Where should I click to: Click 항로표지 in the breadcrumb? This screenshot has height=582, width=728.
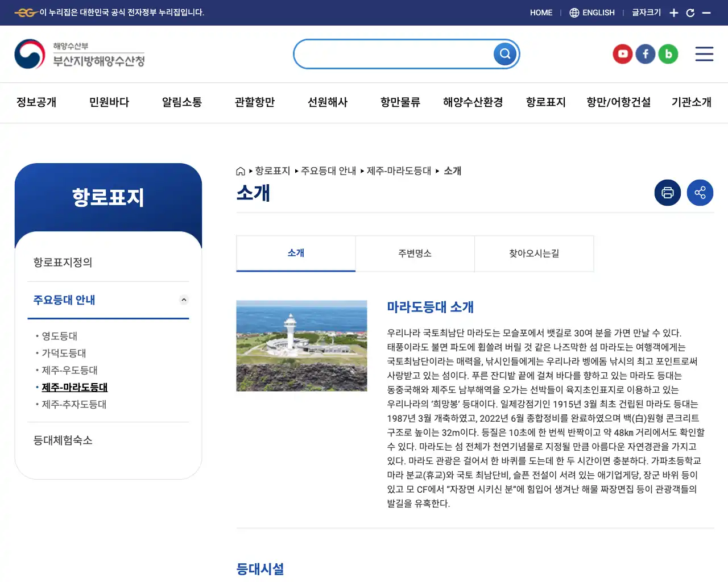point(273,171)
